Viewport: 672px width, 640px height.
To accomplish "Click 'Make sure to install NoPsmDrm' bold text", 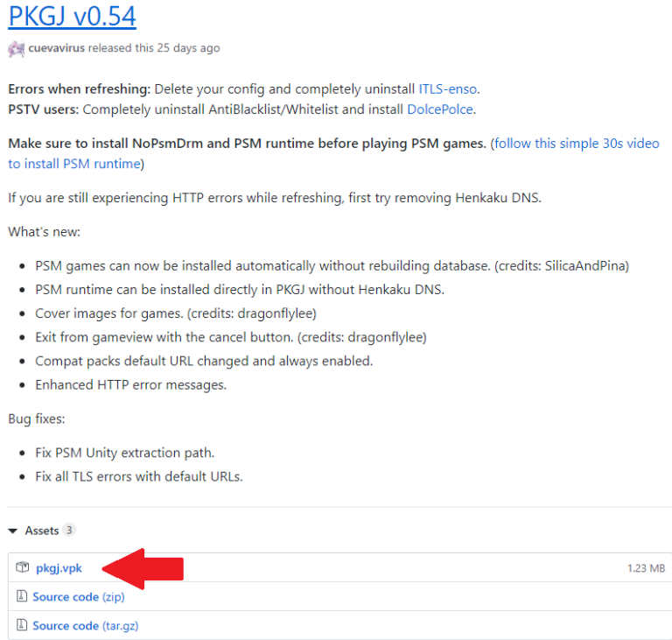I will pos(247,144).
